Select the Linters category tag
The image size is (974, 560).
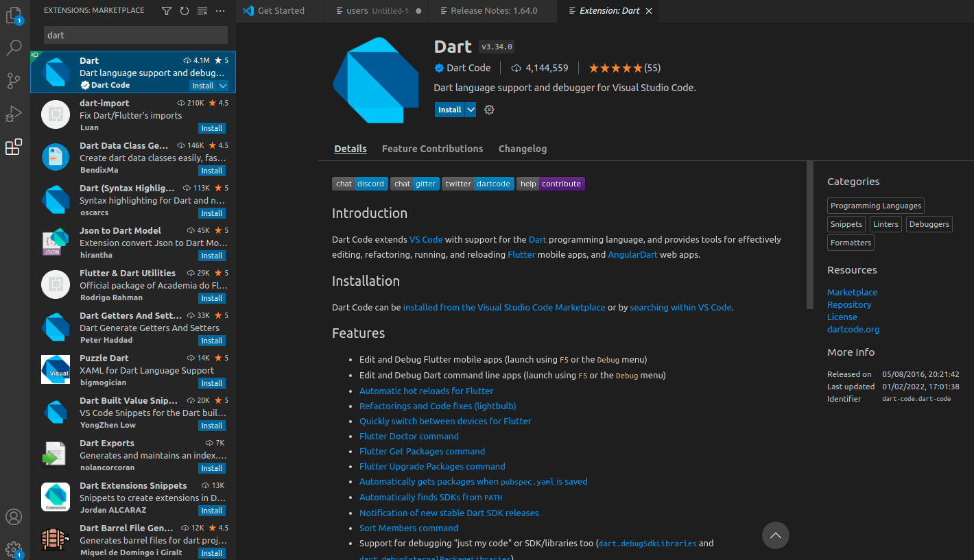(x=886, y=224)
